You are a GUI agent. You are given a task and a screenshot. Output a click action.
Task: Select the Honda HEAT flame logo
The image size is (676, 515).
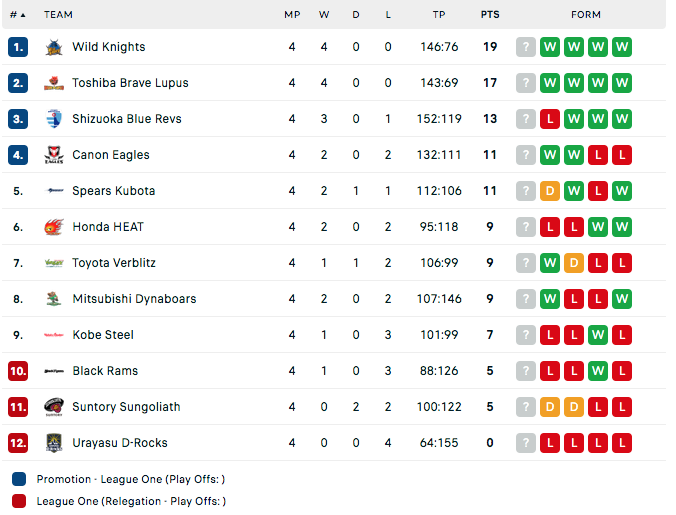pos(54,227)
